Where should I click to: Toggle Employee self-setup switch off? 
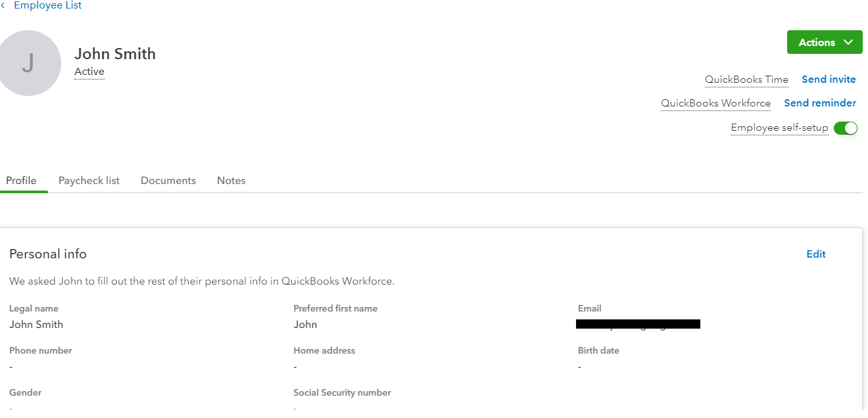pyautogui.click(x=846, y=128)
